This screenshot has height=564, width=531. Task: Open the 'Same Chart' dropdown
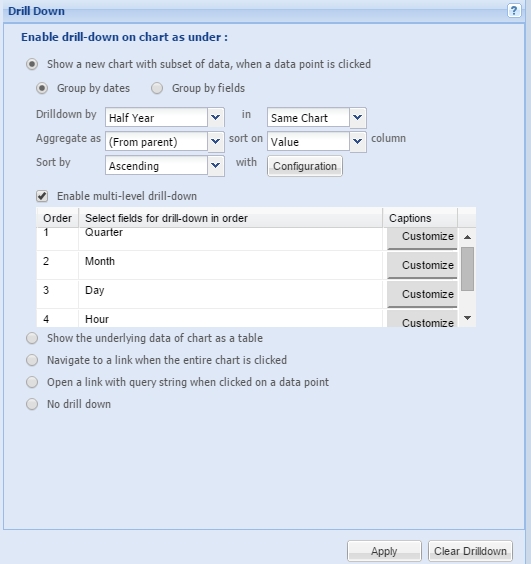[x=358, y=117]
